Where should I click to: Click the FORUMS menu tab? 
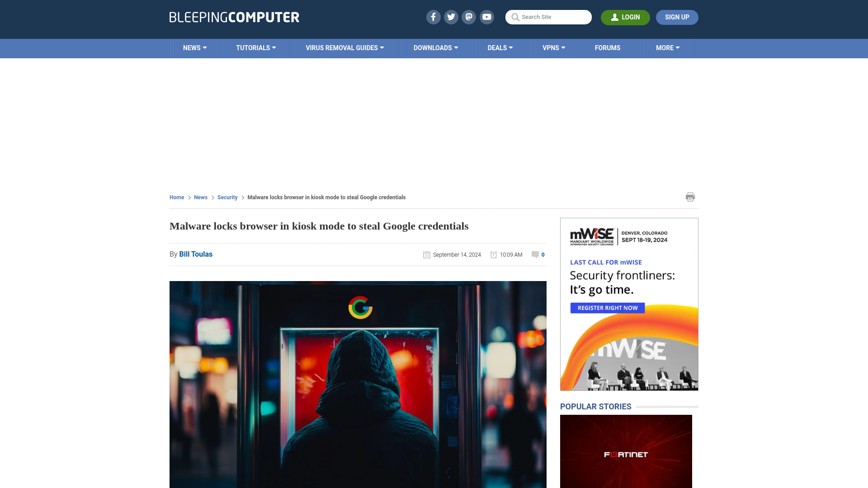(608, 47)
